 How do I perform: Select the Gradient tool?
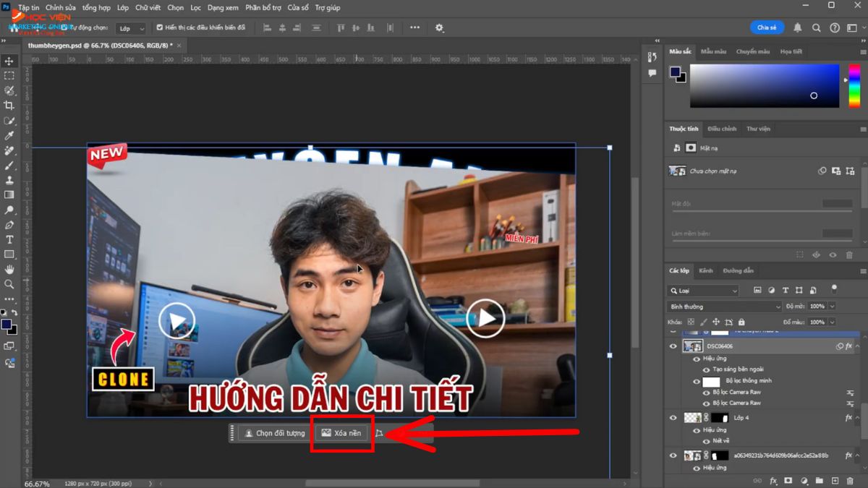[x=9, y=194]
